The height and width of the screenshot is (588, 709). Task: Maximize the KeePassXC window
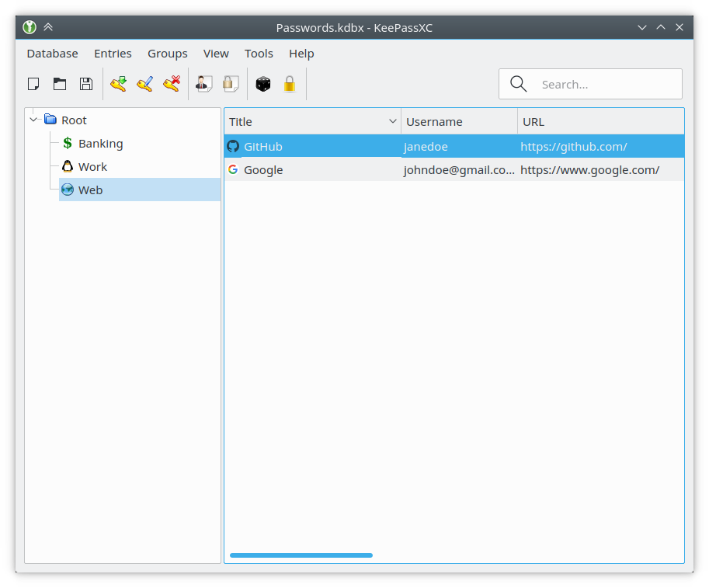pyautogui.click(x=661, y=27)
